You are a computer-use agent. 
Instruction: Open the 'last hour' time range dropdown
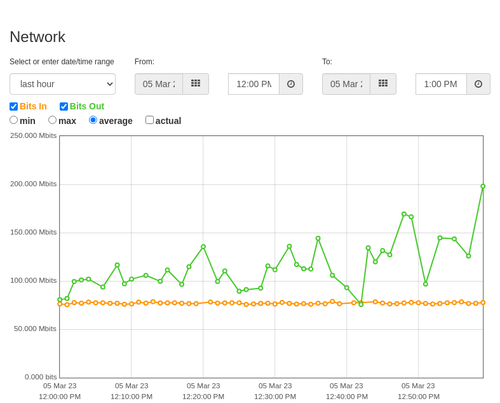click(x=63, y=84)
